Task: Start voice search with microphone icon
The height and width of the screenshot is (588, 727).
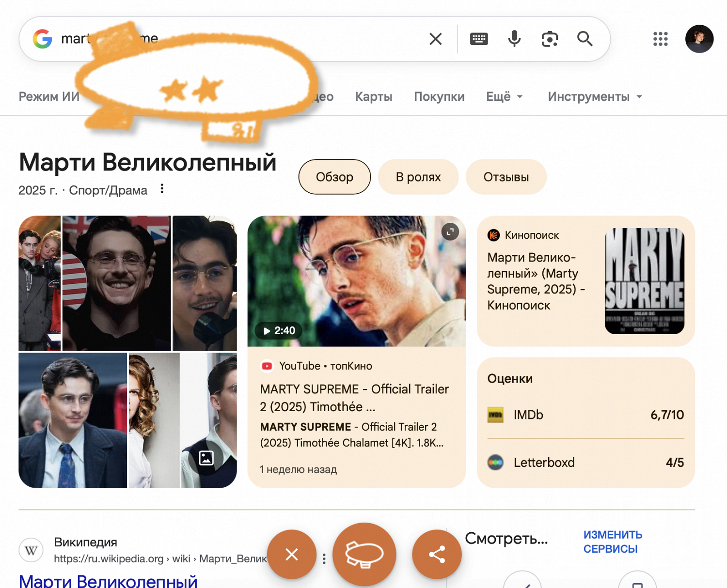Action: (514, 39)
